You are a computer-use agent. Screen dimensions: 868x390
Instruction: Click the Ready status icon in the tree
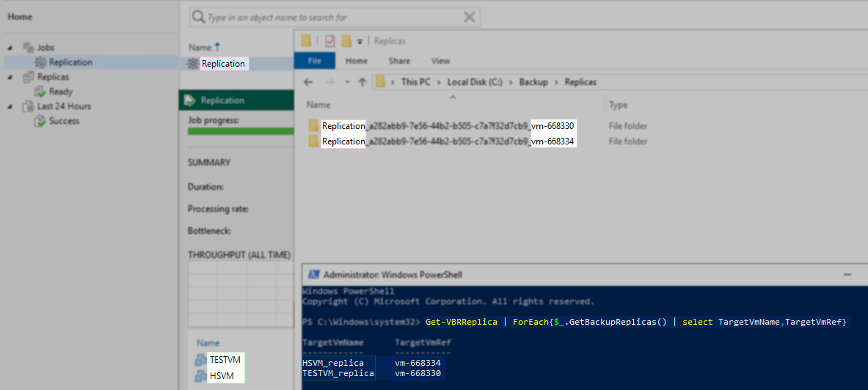40,92
